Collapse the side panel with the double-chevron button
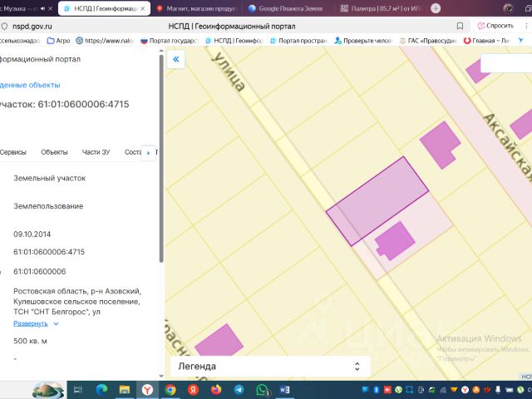This screenshot has width=532, height=399. (x=175, y=59)
